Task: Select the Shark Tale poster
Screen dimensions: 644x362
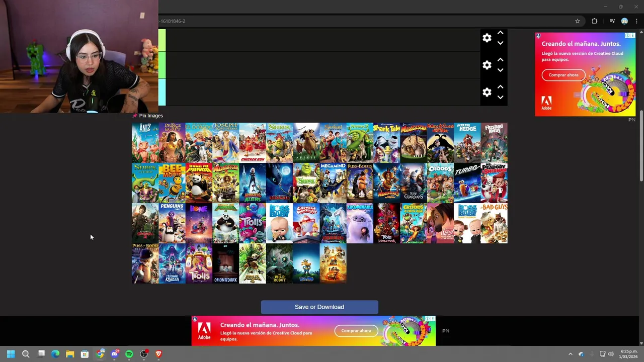Action: [x=386, y=143]
